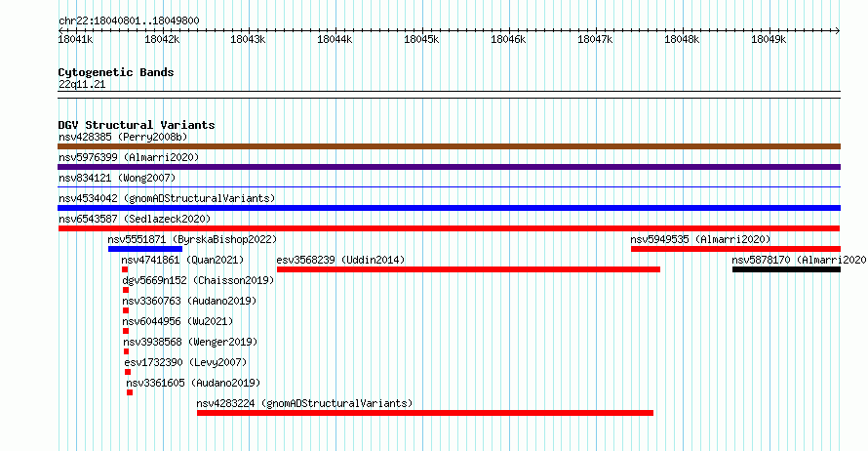The width and height of the screenshot is (868, 451).
Task: Open nsv6543587 (Sedlazeck2020) label
Action: [135, 219]
